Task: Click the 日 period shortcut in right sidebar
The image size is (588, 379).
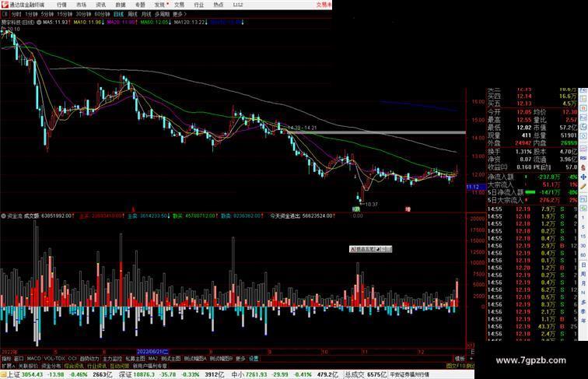Action: tap(583, 265)
